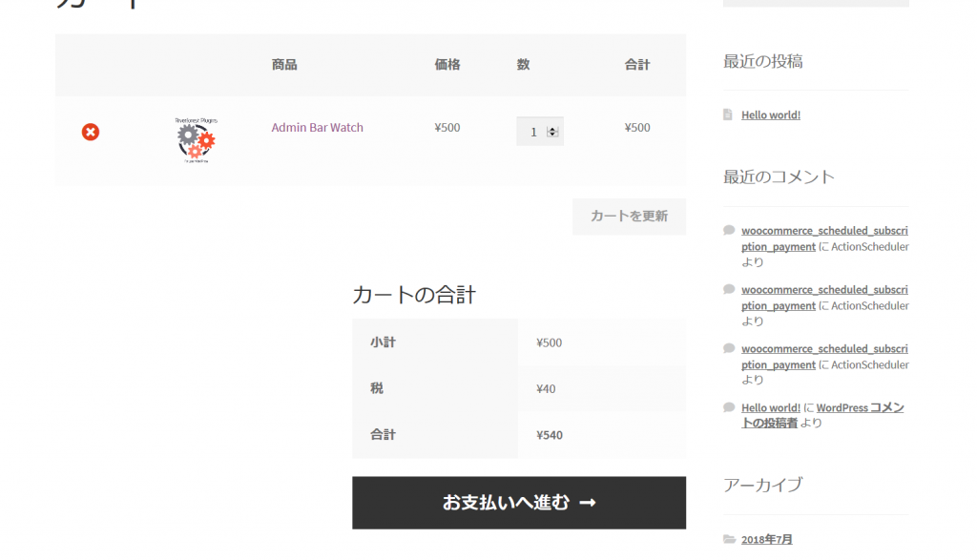Screen dimensions: 977x560
Task: Open third woocommerce_scheduled_subscription_payment comment link
Action: point(824,349)
